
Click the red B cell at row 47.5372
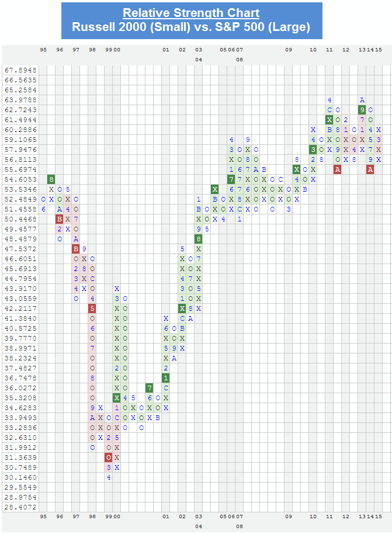tap(76, 248)
